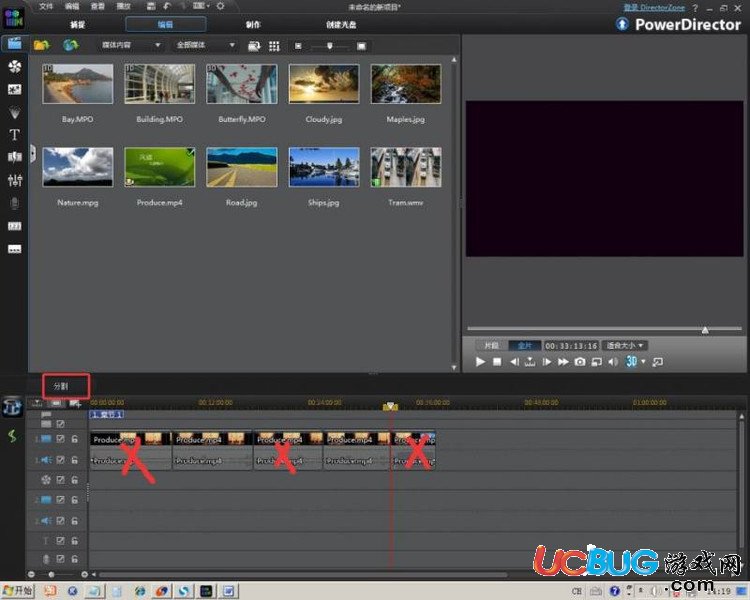The height and width of the screenshot is (600, 750).
Task: Open the File menu
Action: click(x=46, y=6)
